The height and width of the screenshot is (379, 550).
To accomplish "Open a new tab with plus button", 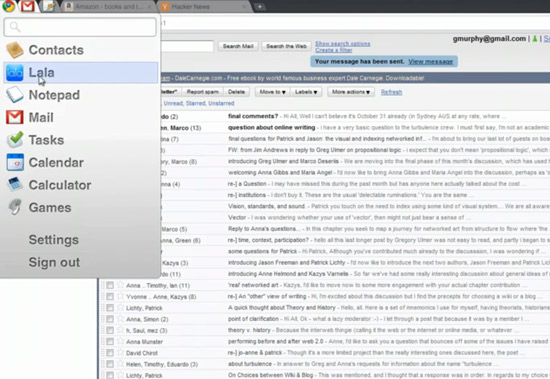I will (x=260, y=7).
